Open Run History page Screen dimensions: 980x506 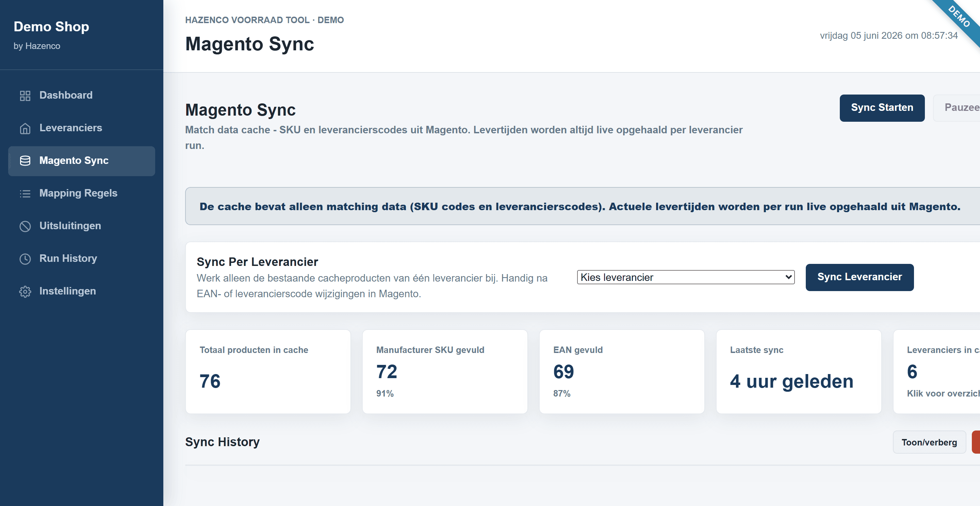(81, 259)
